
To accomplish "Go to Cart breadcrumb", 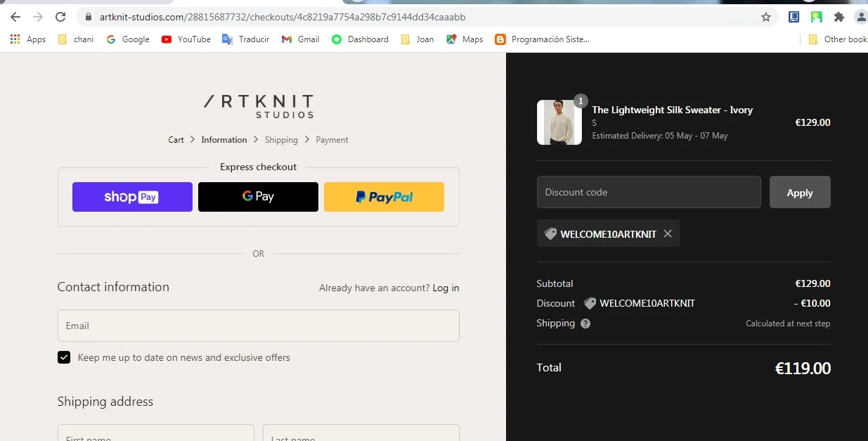I will [x=176, y=140].
